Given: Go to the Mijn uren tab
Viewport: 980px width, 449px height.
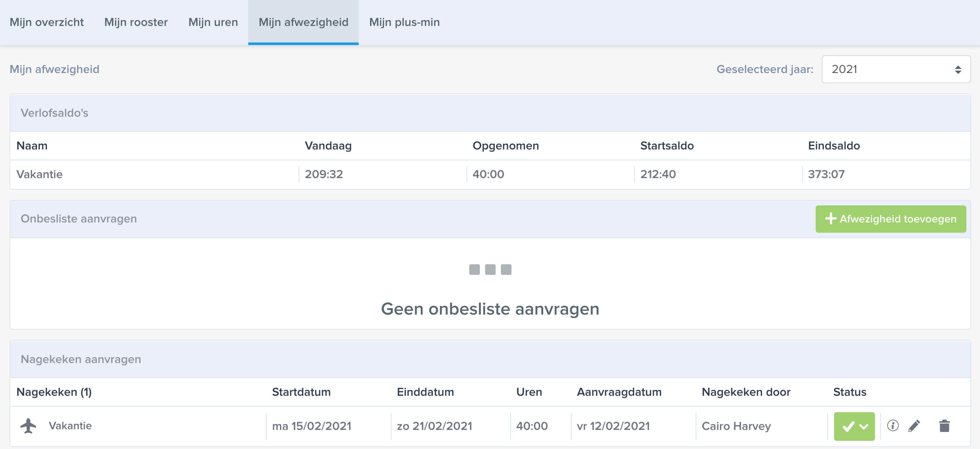Looking at the screenshot, I should point(213,22).
